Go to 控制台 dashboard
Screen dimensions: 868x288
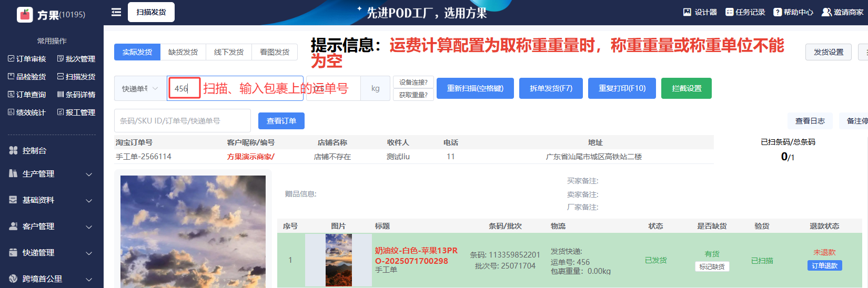coord(34,151)
